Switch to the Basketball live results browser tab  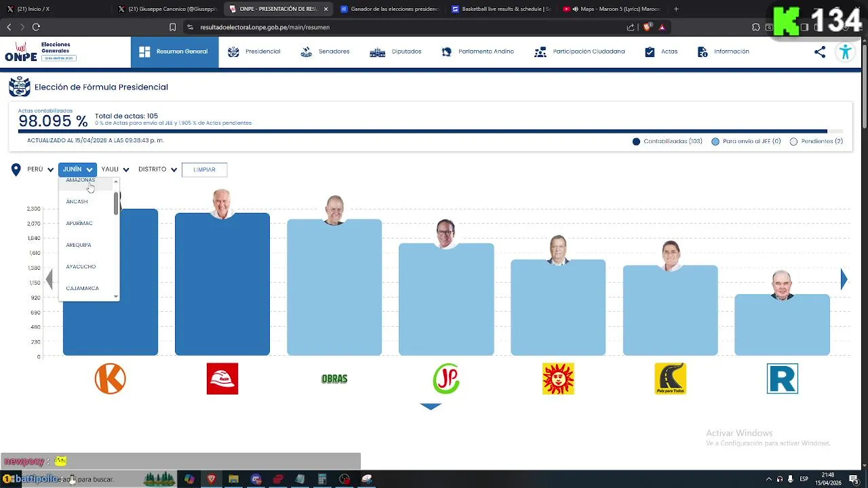coord(500,9)
